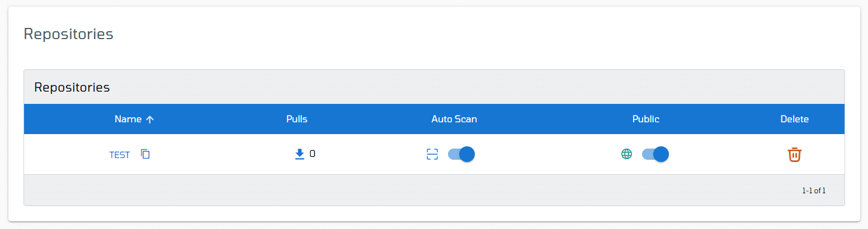Screen dimensions: 868x229
Task: Click the ascending sort arrow beside Name
Action: 149,119
